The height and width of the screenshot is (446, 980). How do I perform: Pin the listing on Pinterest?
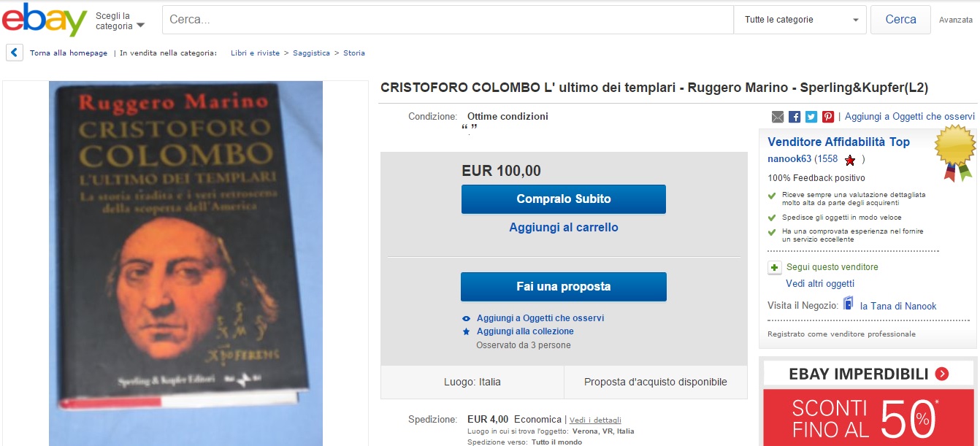[x=828, y=117]
